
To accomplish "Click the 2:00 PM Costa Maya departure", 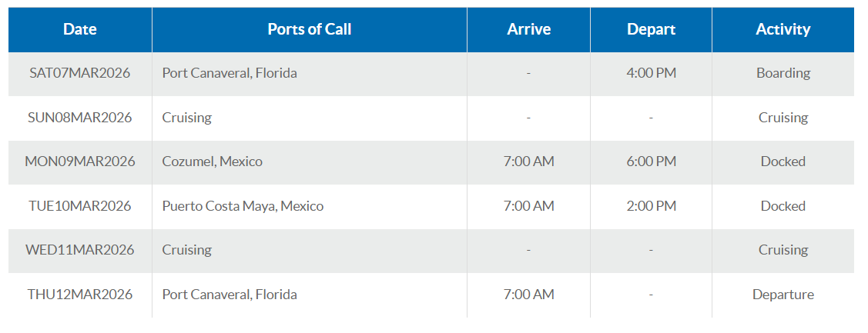I will point(651,206).
